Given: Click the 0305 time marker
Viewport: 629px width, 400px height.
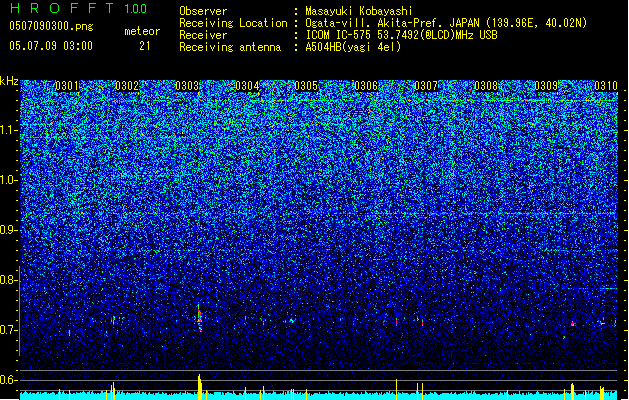Looking at the screenshot, I should point(306,86).
